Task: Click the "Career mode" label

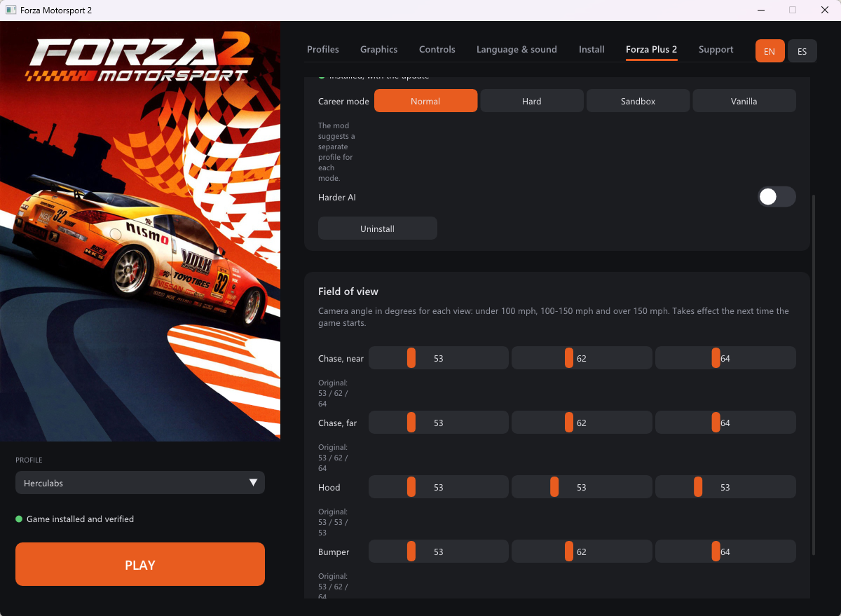Action: click(x=343, y=102)
